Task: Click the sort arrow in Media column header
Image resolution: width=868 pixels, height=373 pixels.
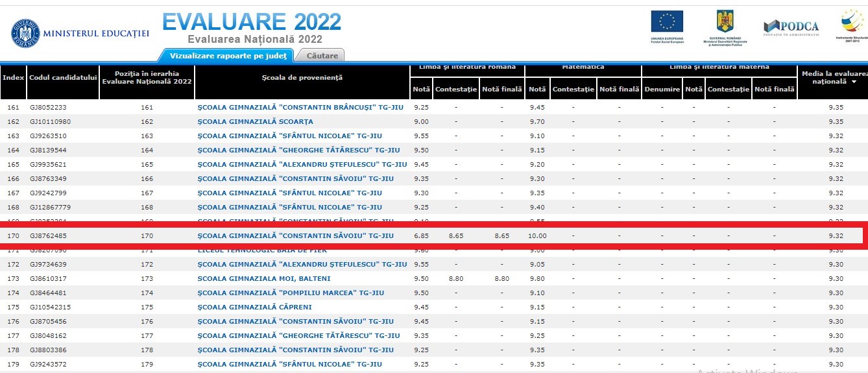Action: (x=853, y=82)
